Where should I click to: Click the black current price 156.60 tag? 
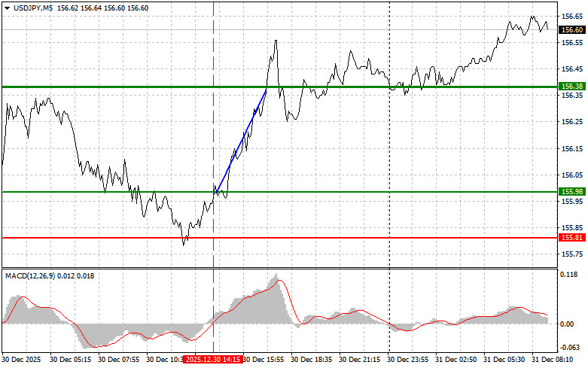[571, 29]
